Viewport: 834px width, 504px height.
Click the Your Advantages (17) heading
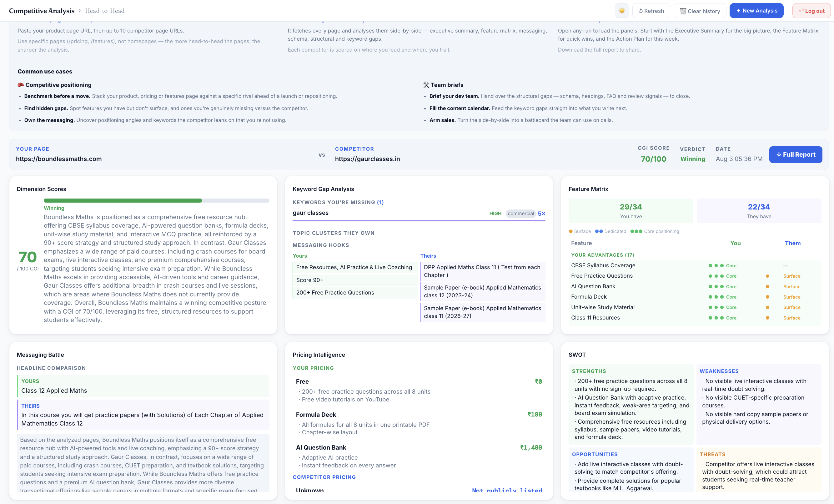[602, 255]
